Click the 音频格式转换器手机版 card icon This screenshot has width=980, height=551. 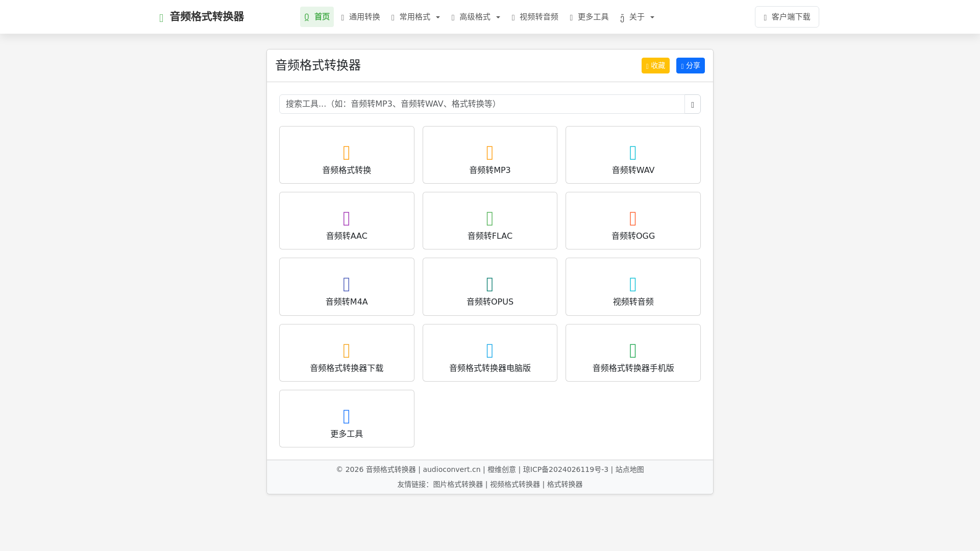click(x=633, y=350)
